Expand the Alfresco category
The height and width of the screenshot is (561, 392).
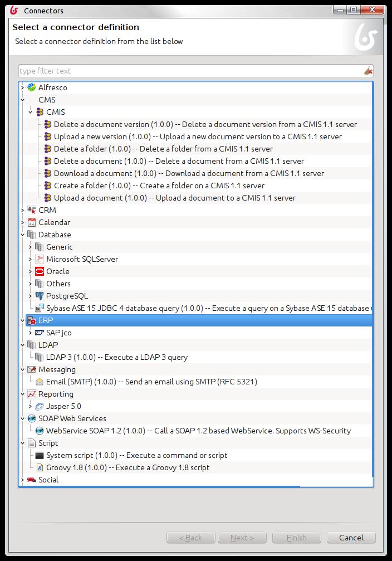[x=22, y=87]
